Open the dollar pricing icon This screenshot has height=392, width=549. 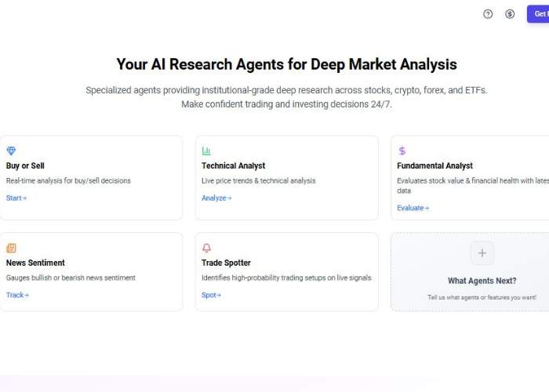point(510,14)
